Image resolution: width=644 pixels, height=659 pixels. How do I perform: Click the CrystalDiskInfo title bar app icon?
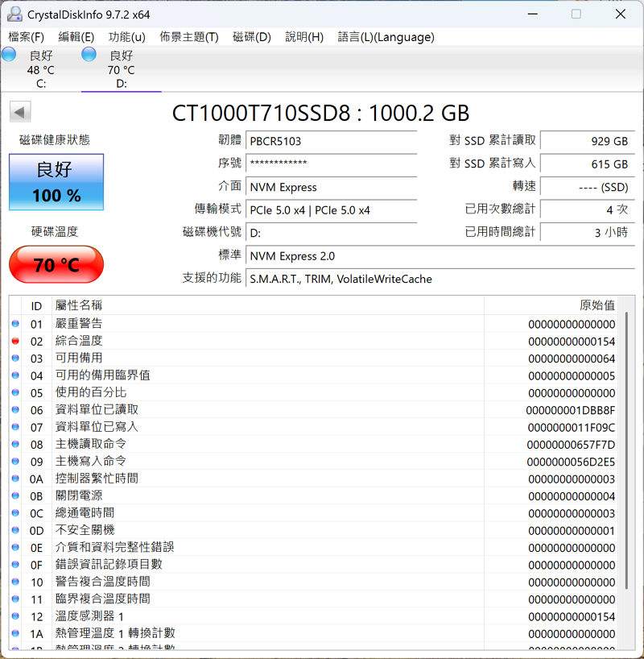click(x=14, y=15)
